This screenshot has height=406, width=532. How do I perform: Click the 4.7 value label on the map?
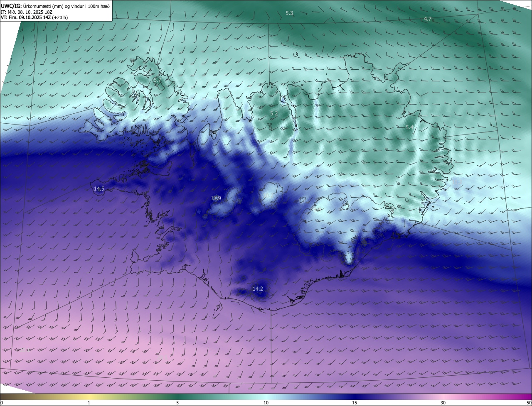click(x=428, y=19)
